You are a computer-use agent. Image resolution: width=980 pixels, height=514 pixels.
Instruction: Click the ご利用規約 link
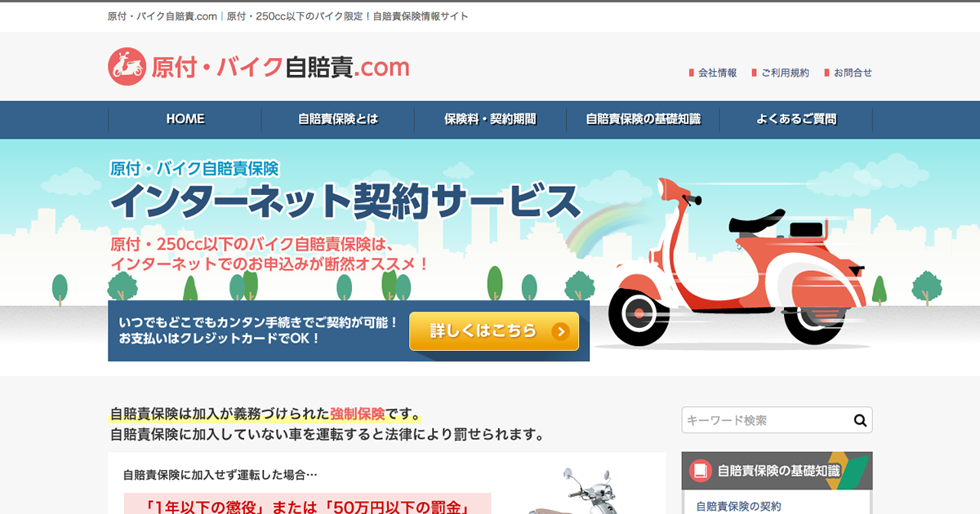pos(785,73)
